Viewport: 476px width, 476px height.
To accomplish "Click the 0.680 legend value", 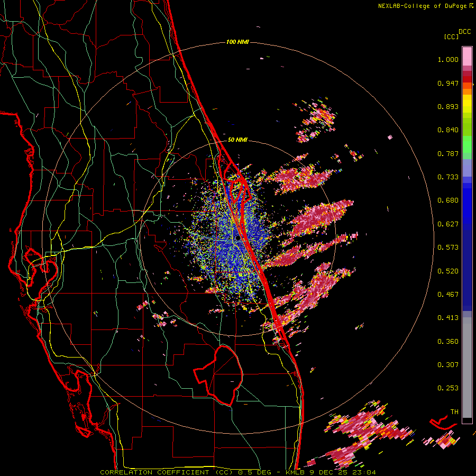I will click(448, 200).
